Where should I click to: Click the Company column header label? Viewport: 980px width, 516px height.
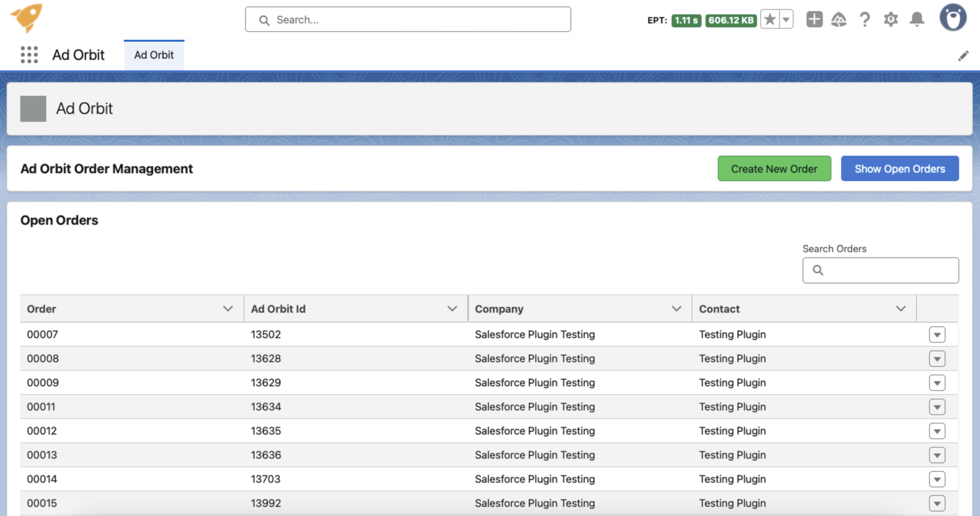[499, 309]
